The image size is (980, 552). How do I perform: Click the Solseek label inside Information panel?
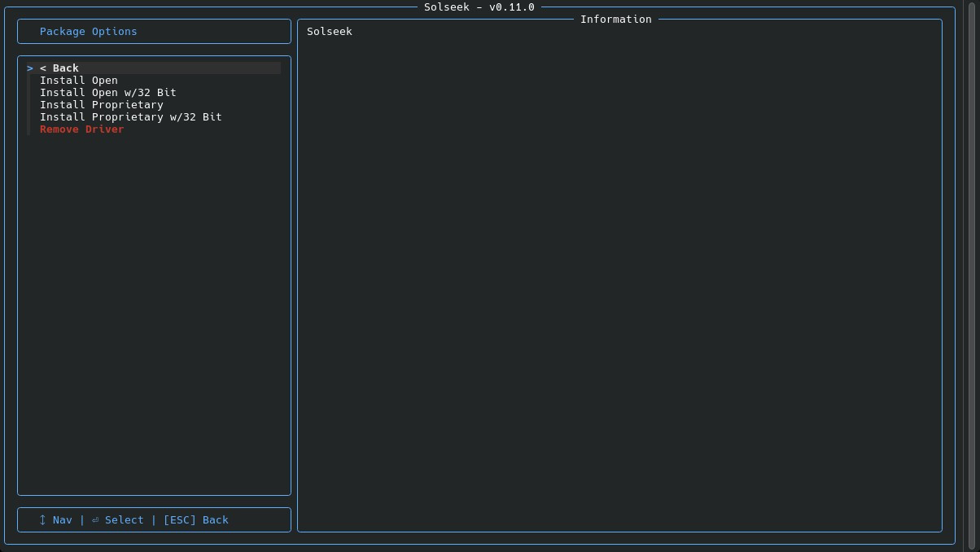[x=329, y=31]
